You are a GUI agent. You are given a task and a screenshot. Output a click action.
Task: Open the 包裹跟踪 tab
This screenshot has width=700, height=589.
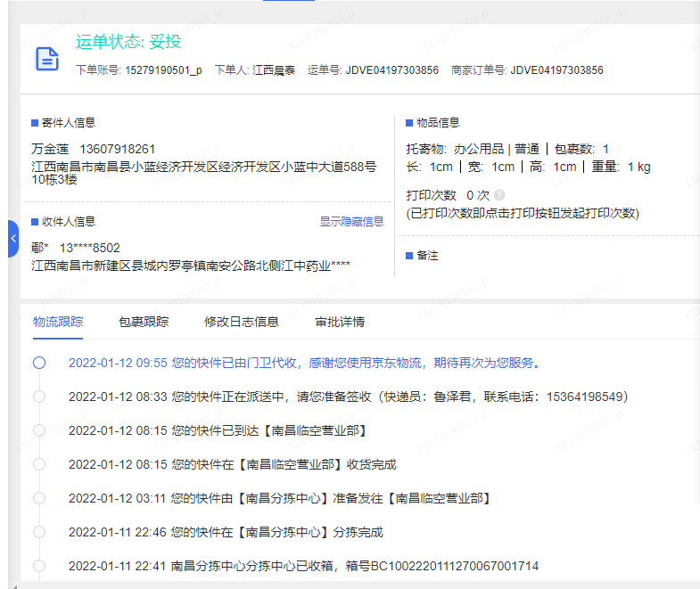coord(144,322)
